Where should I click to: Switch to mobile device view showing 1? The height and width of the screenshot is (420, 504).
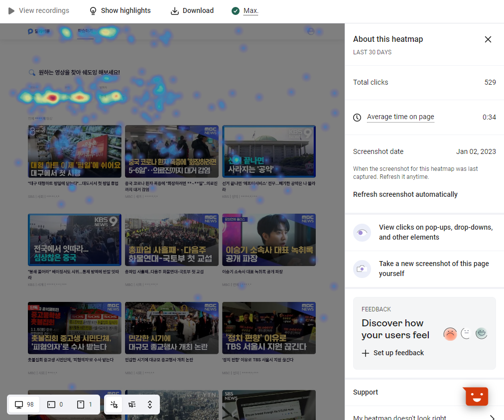pos(85,405)
